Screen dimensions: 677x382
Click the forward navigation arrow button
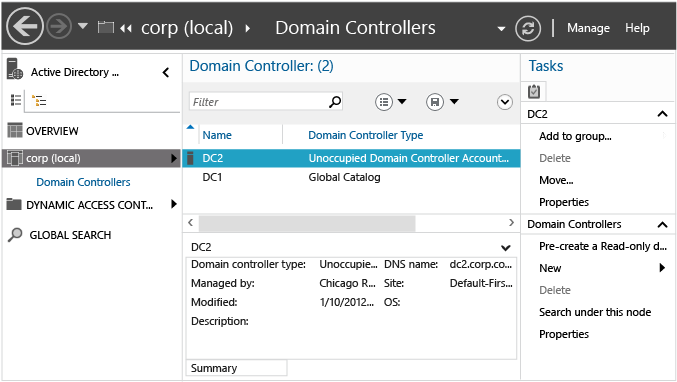point(59,27)
